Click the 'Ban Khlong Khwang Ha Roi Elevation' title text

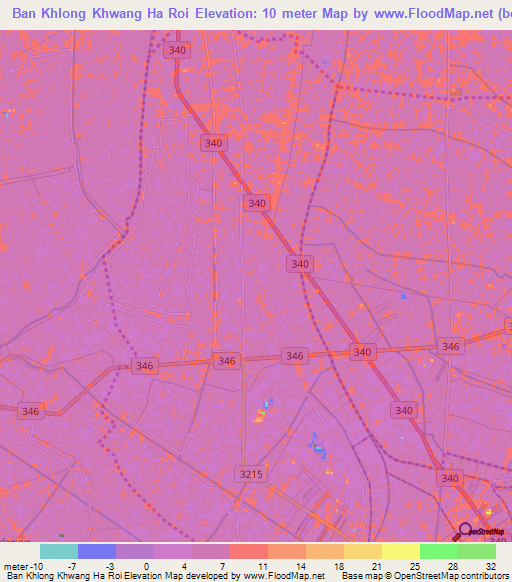pos(134,14)
